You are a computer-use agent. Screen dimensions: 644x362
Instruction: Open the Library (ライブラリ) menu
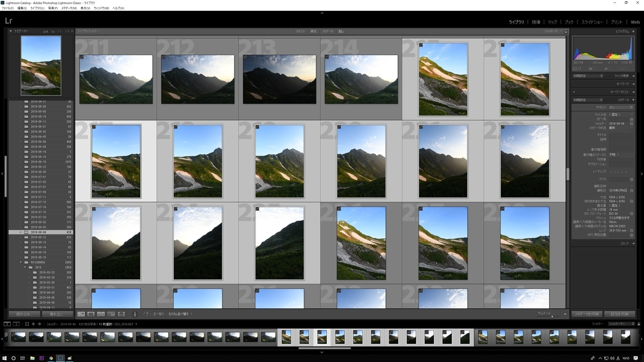point(37,9)
